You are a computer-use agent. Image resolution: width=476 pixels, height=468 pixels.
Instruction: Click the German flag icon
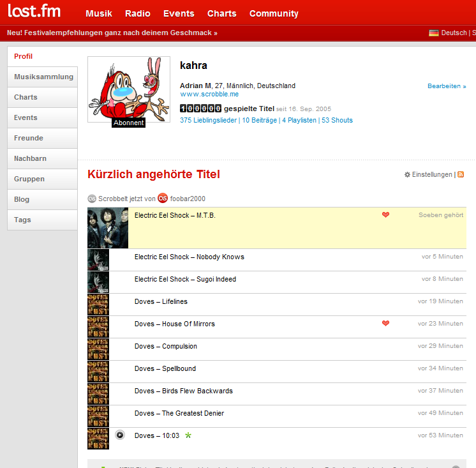(x=433, y=33)
